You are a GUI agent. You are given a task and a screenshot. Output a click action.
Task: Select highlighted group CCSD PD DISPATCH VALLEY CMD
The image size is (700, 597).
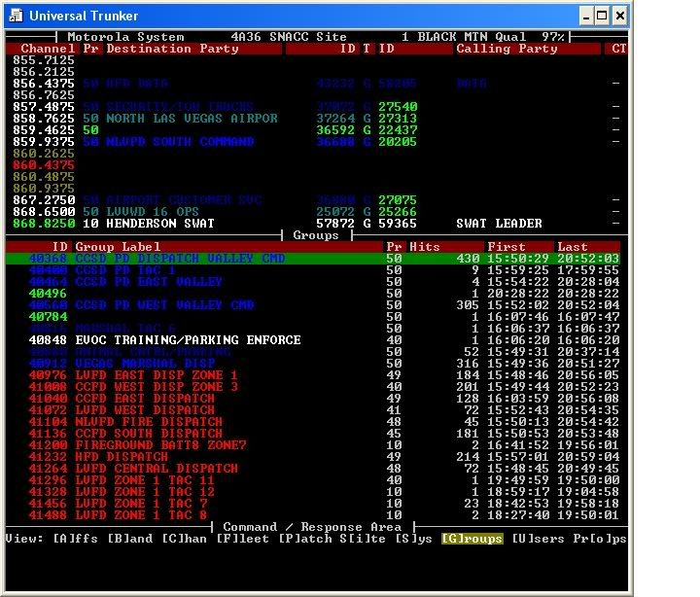[x=313, y=258]
